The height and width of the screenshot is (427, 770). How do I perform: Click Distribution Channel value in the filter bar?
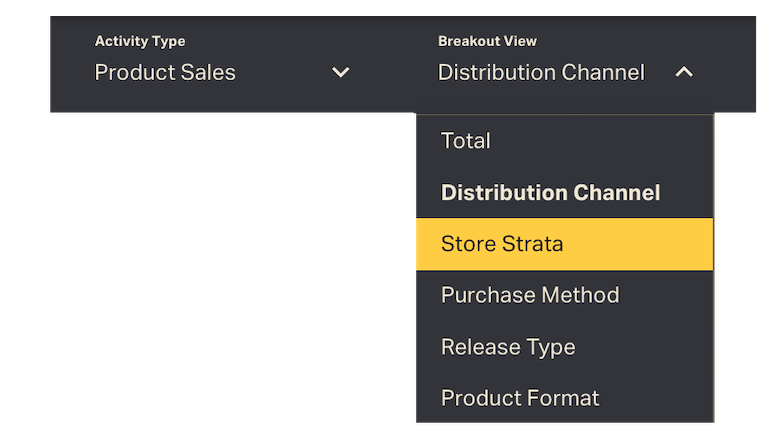541,73
